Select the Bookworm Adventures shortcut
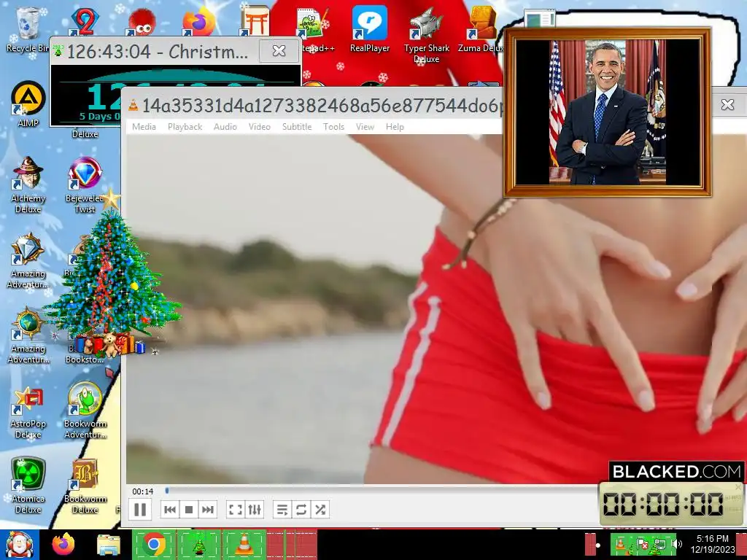 tap(85, 411)
